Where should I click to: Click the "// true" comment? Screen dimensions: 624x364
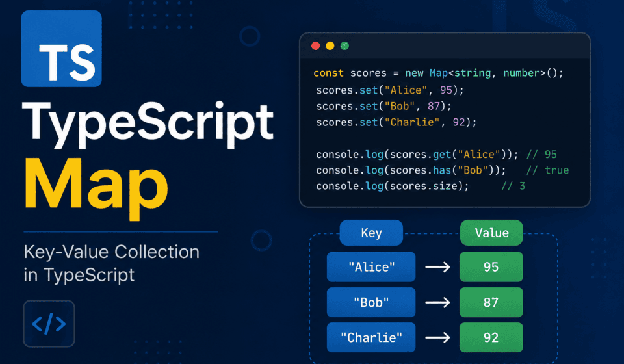(547, 170)
